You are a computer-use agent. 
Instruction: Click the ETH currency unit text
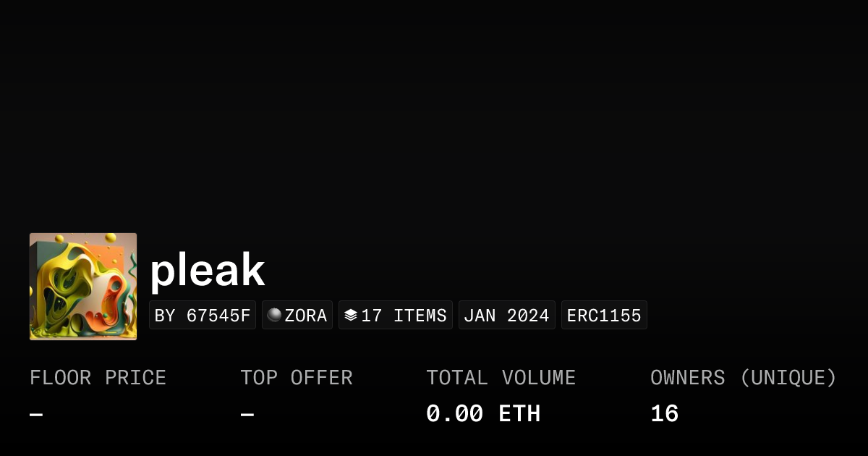click(x=519, y=414)
